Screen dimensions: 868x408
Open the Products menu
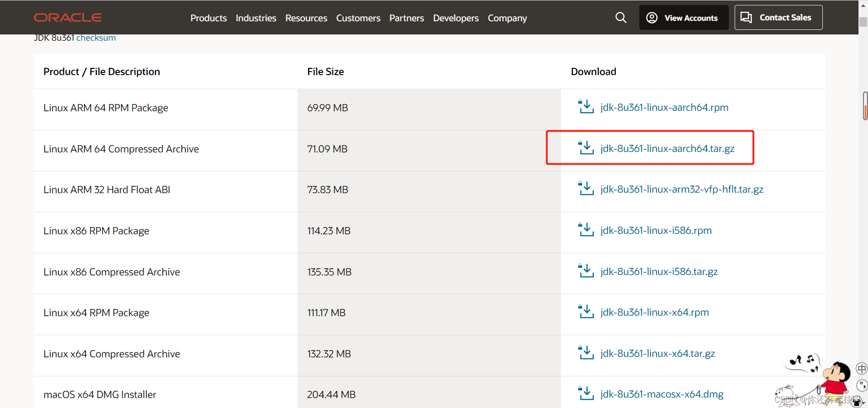208,18
